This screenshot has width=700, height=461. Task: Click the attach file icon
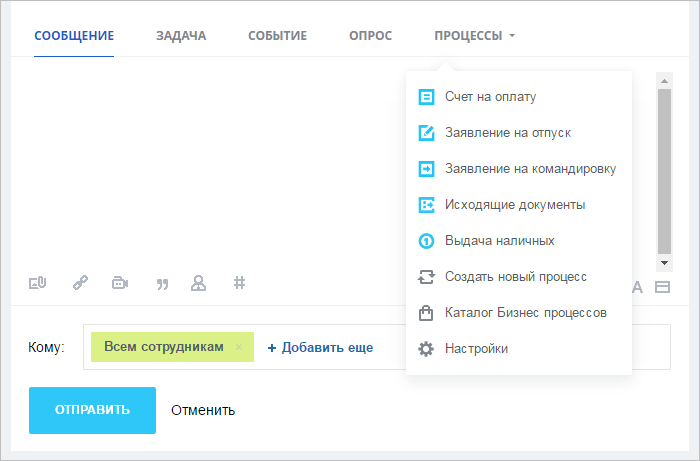point(38,283)
